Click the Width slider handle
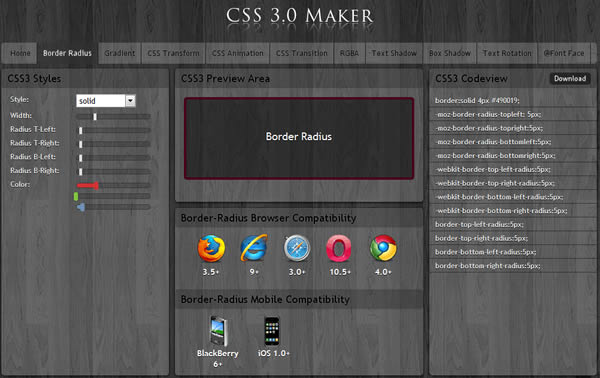The height and width of the screenshot is (378, 600). (95, 116)
